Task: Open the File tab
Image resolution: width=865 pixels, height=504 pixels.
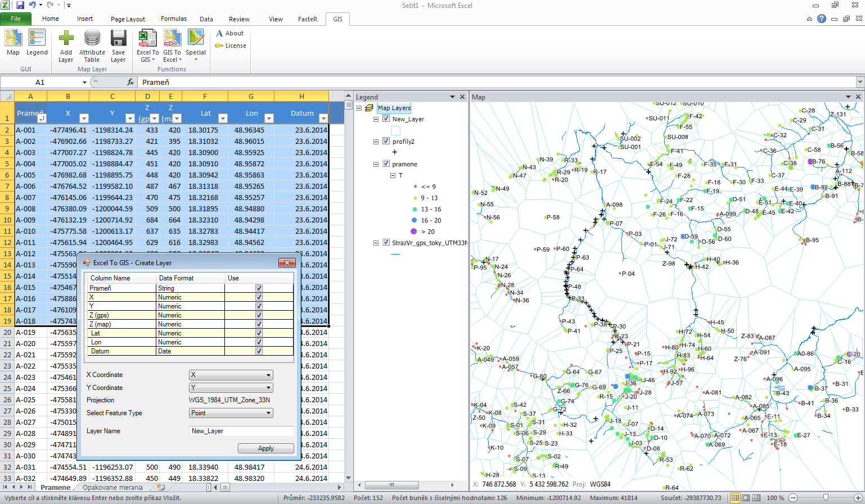Action: coord(16,19)
